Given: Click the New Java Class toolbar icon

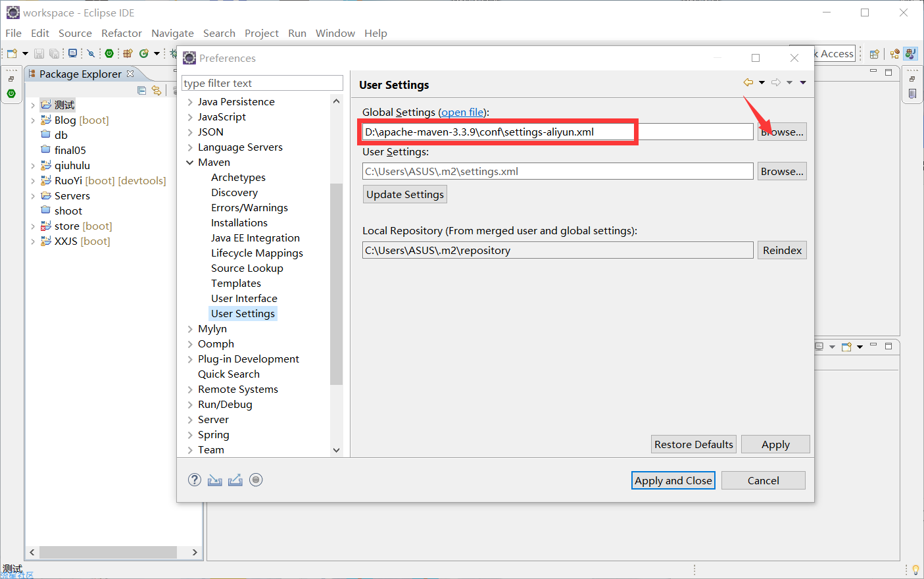Looking at the screenshot, I should (143, 53).
